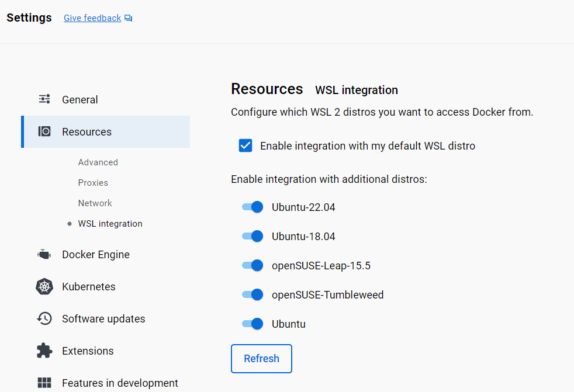Click the feedback speech bubble icon

(x=129, y=19)
